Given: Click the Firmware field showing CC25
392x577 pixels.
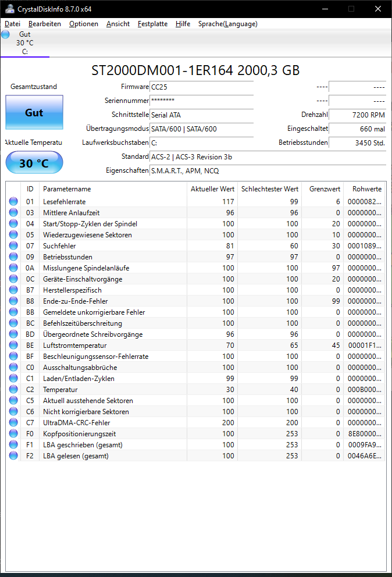Looking at the screenshot, I should coord(202,87).
